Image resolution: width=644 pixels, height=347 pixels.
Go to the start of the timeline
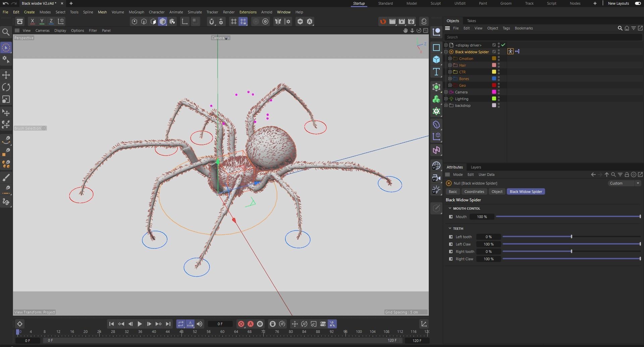tap(111, 324)
